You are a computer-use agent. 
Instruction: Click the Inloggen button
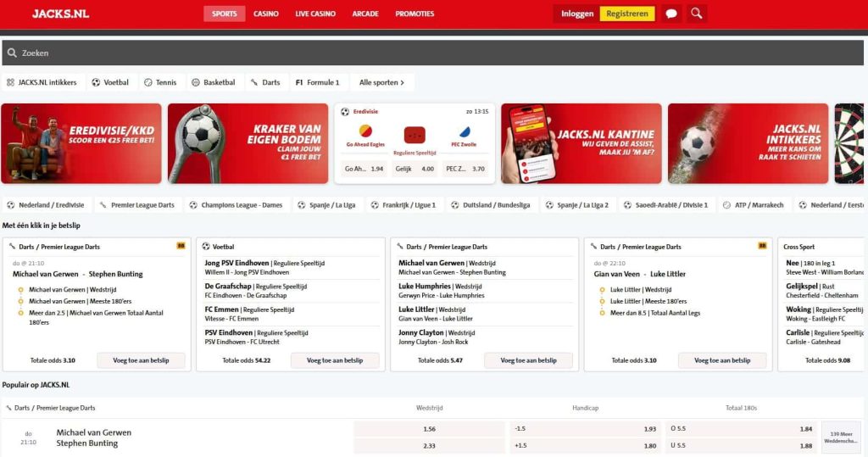(x=576, y=14)
